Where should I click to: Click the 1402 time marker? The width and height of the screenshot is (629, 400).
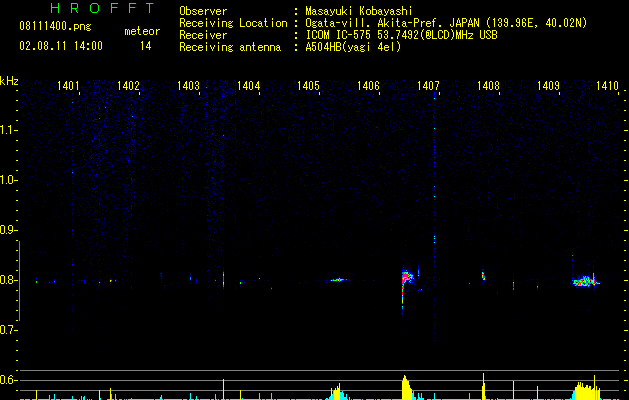tap(128, 85)
